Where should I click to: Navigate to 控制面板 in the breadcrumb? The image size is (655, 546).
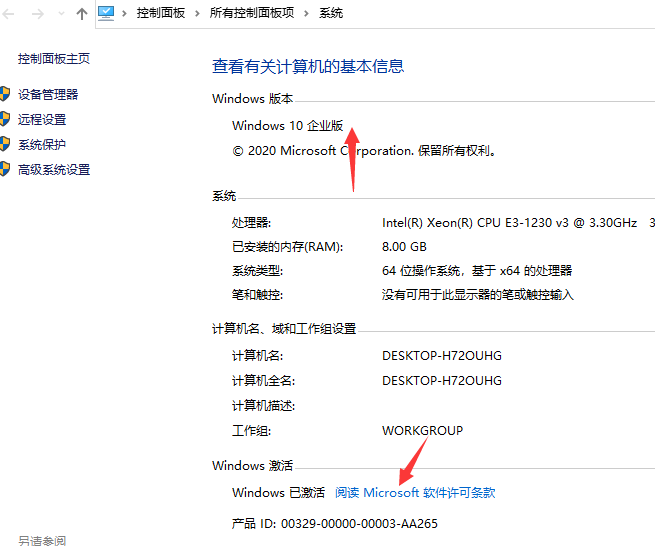[160, 14]
